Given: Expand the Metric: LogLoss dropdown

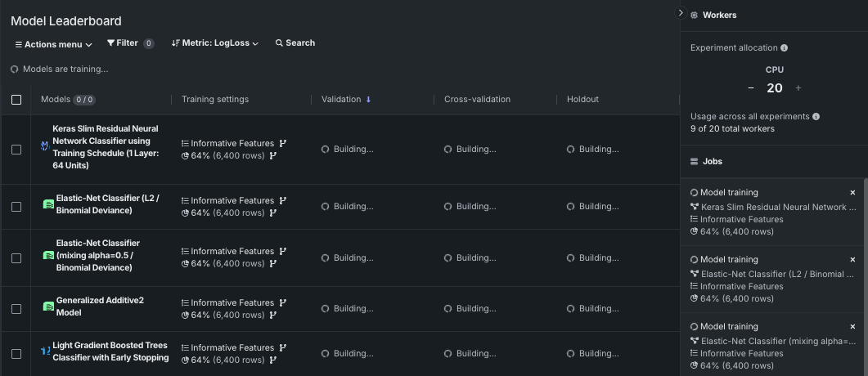Looking at the screenshot, I should pyautogui.click(x=215, y=43).
